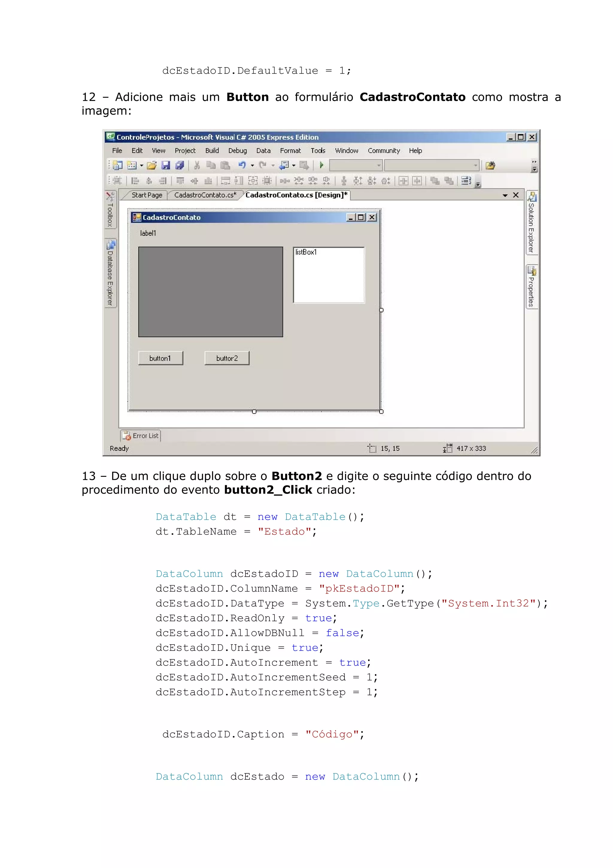Image resolution: width=613 pixels, height=868 pixels.
Task: Click the Align to Grid icon
Action: 118,181
